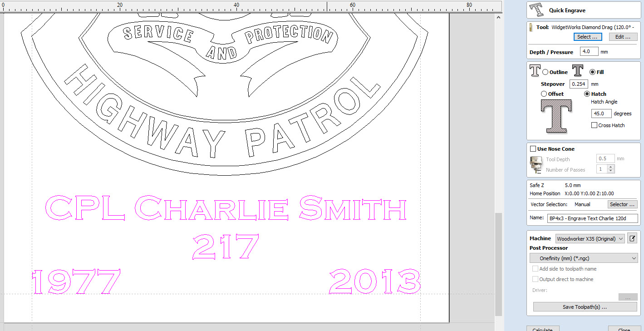The height and width of the screenshot is (331, 644).
Task: Select the 1977 text vector
Action: pos(77,282)
